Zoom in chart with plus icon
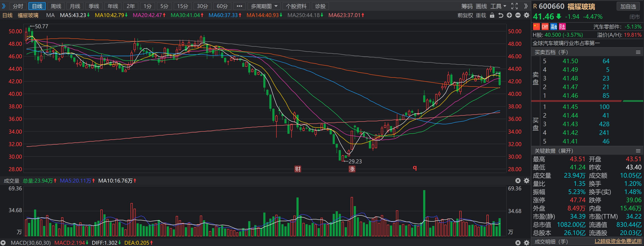Screen dimensions: 644x246 (x=509, y=15)
